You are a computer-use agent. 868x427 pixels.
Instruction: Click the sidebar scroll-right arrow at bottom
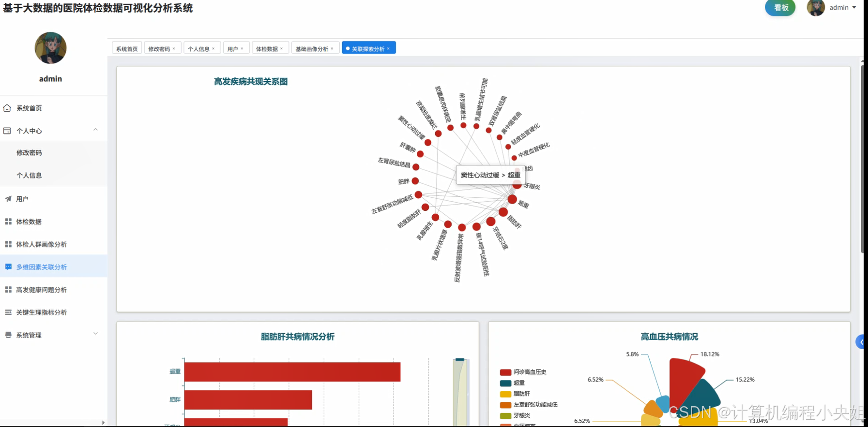coord(103,423)
